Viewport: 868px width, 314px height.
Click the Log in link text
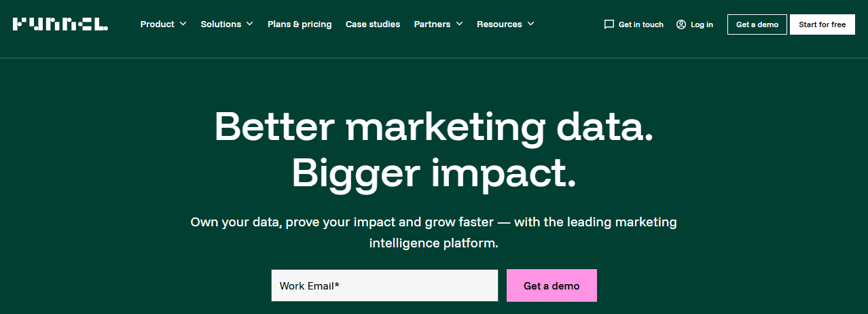(702, 24)
